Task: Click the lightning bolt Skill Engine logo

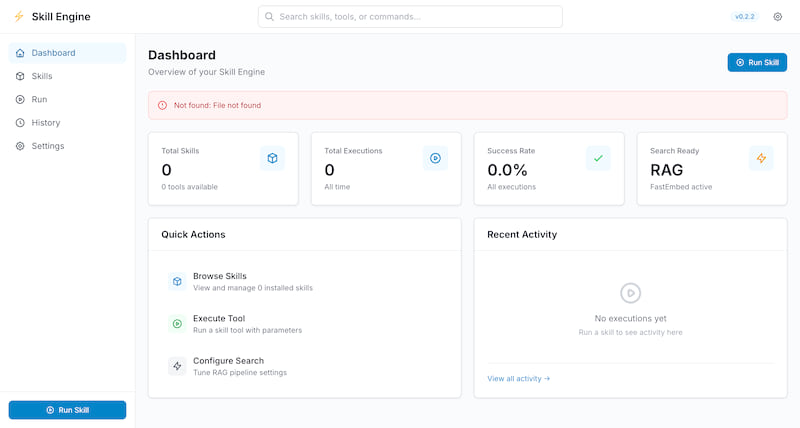Action: pos(18,17)
